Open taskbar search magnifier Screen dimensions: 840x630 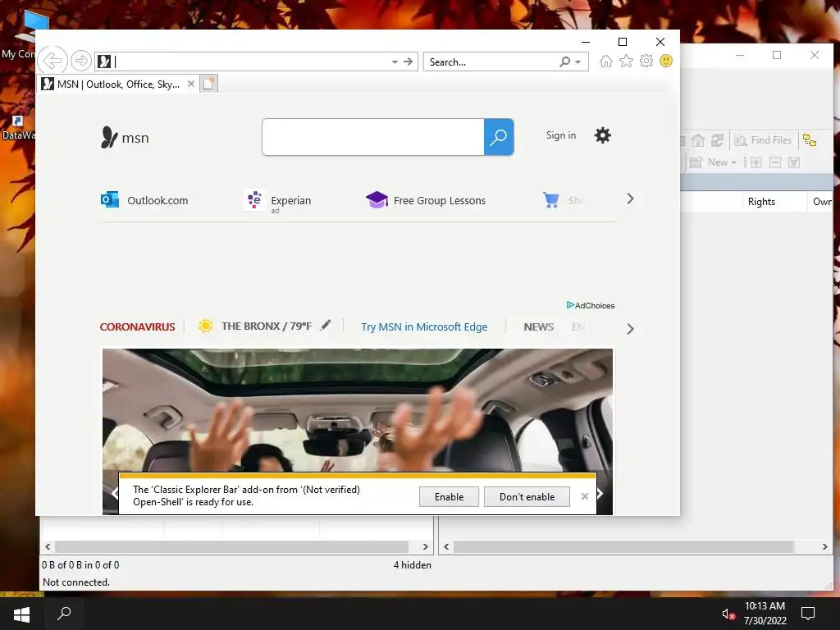[x=64, y=613]
